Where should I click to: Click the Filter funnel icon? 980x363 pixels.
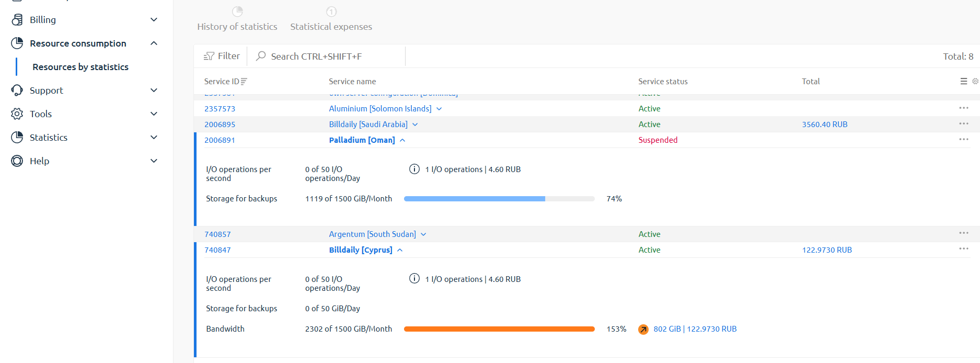(x=209, y=56)
